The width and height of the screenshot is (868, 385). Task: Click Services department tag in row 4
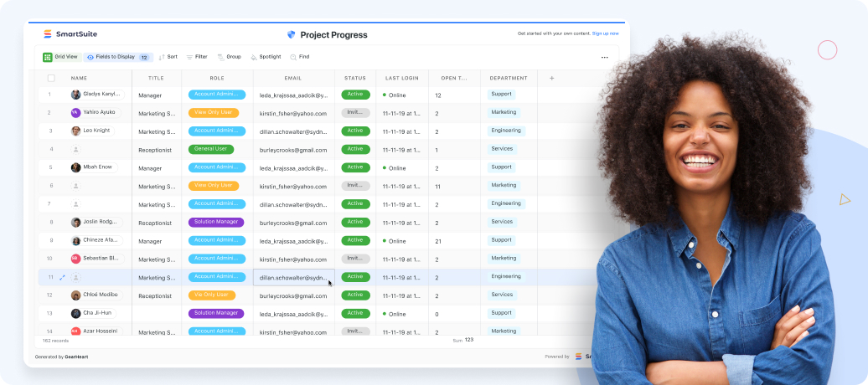point(503,149)
